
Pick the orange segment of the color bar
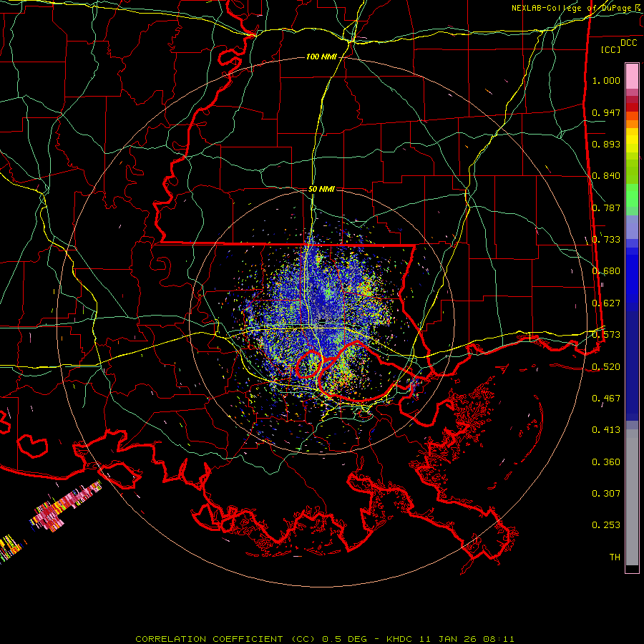pos(632,124)
